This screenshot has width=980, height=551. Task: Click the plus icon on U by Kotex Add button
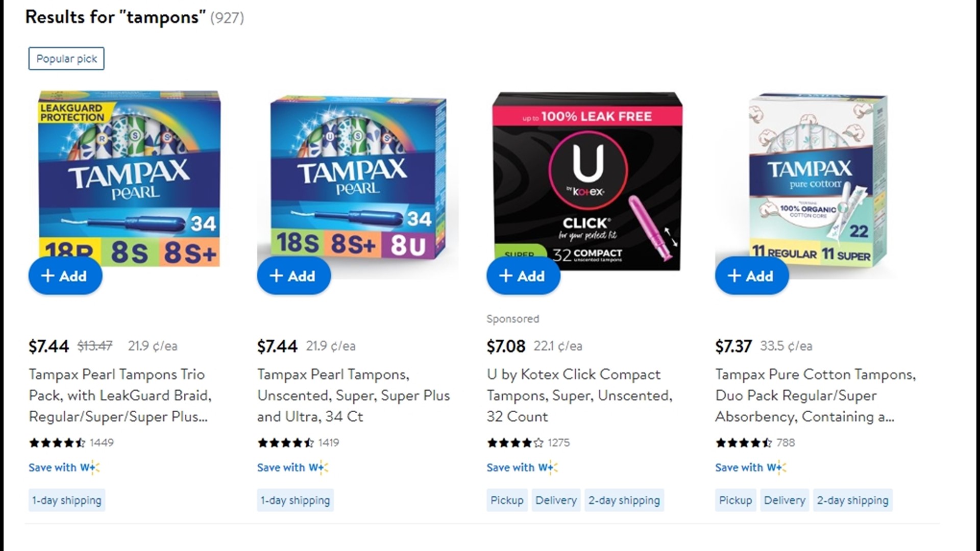[x=506, y=275]
